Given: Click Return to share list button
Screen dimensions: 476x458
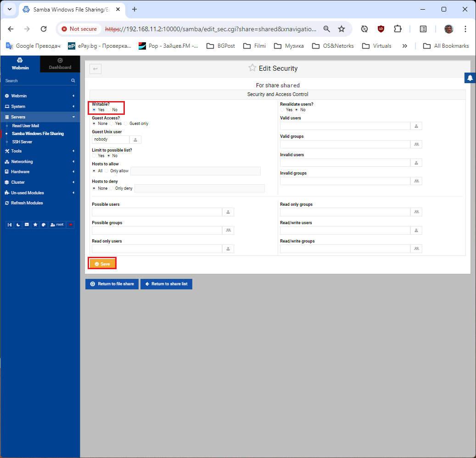Looking at the screenshot, I should [166, 284].
